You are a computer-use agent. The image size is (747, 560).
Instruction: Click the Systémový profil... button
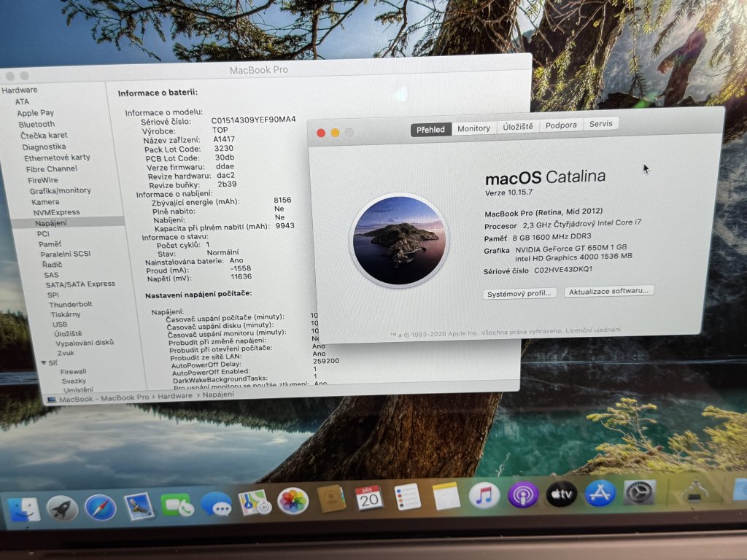(519, 294)
